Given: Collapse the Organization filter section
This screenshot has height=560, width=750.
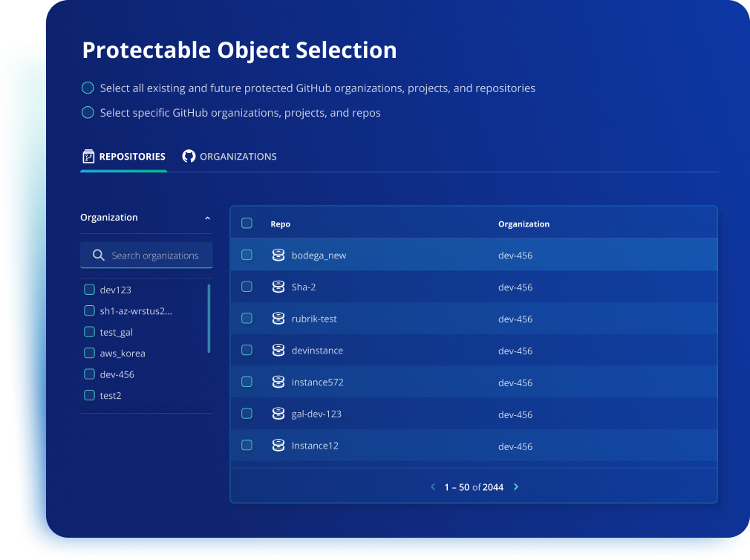Looking at the screenshot, I should (x=208, y=218).
